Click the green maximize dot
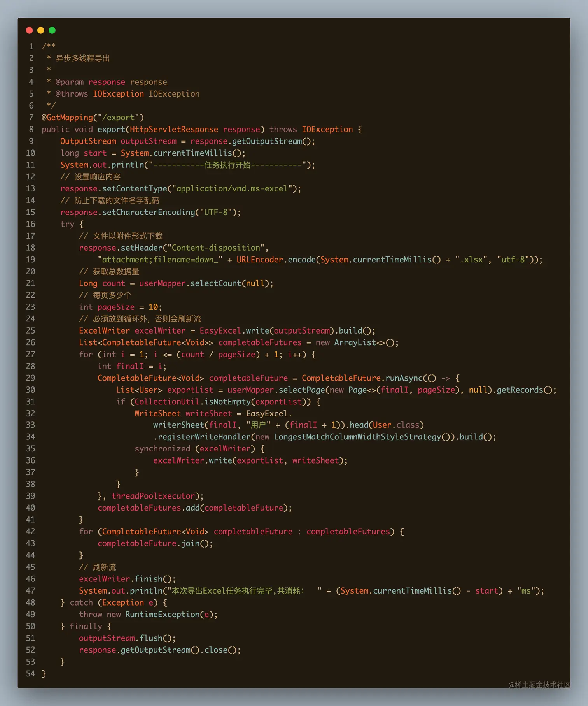Screen dimensions: 588x706 click(52, 30)
